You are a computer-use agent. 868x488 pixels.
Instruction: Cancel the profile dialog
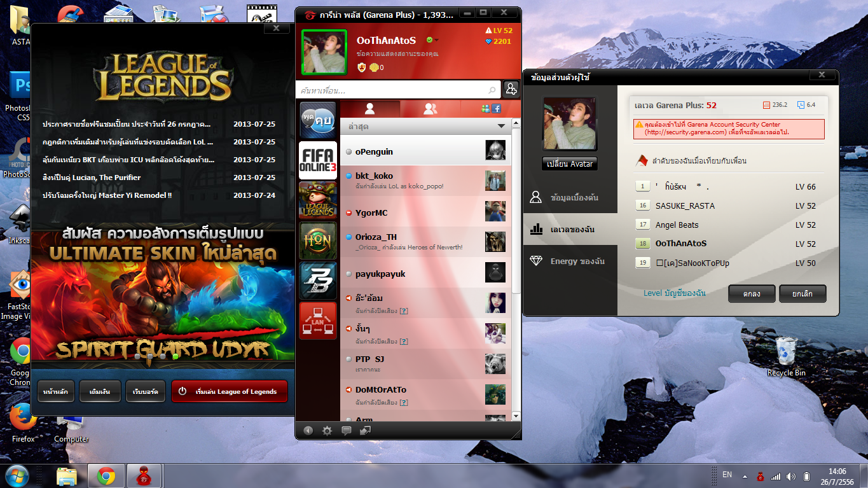tap(803, 293)
